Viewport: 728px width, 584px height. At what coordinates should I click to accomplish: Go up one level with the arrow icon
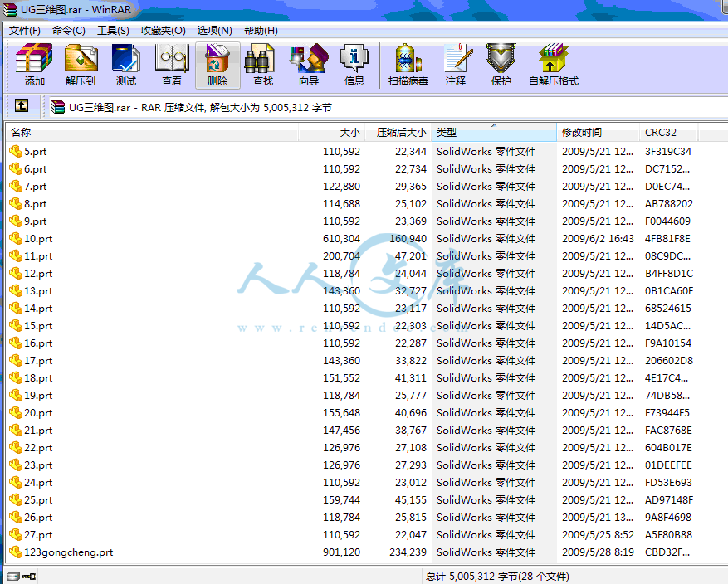pyautogui.click(x=22, y=106)
